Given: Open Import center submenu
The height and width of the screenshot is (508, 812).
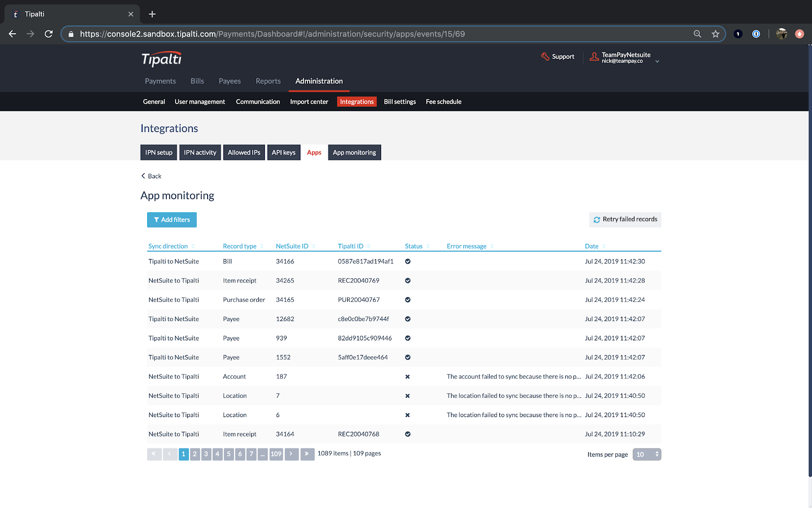Looking at the screenshot, I should [309, 102].
